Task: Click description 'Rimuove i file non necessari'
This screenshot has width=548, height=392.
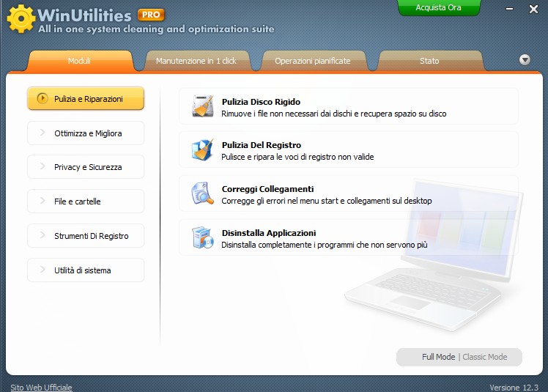Action: 334,114
